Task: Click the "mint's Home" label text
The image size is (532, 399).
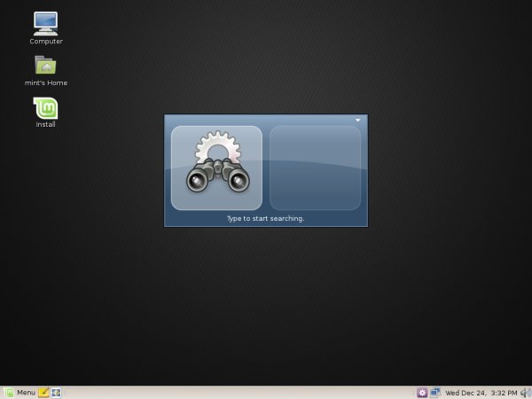Action: coord(46,83)
